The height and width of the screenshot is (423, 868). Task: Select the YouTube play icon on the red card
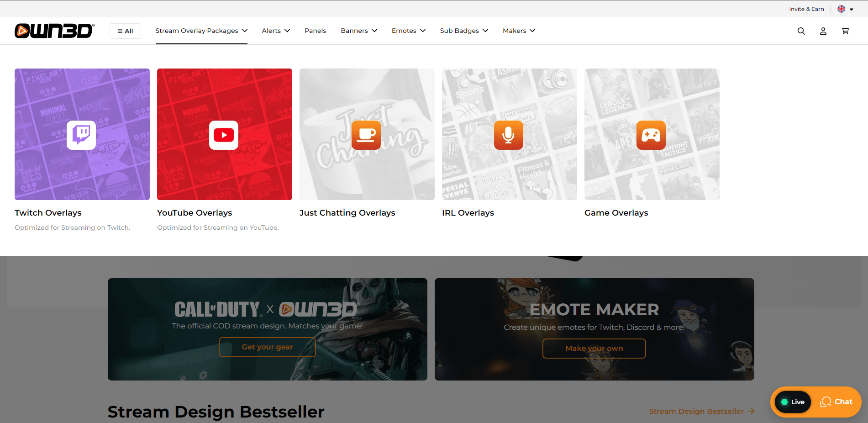tap(224, 135)
